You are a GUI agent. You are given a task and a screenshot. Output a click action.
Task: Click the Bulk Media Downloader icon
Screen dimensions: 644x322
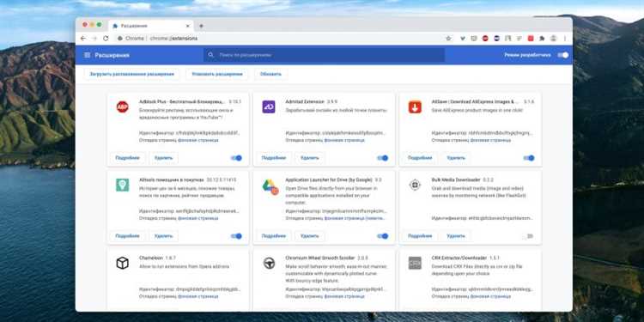(415, 185)
